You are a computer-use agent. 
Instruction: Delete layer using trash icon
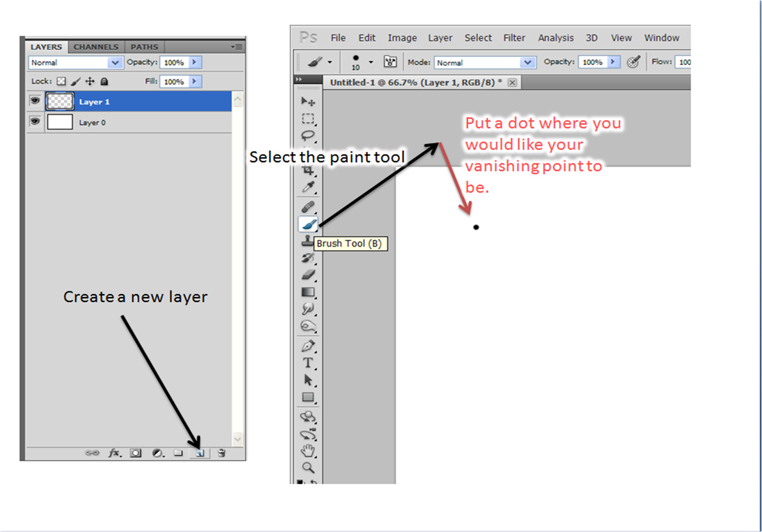tap(221, 453)
